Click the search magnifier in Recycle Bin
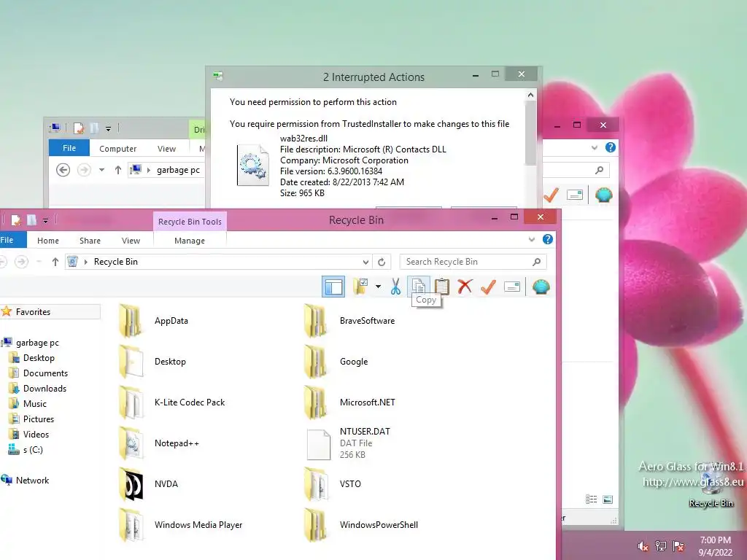Image resolution: width=747 pixels, height=560 pixels. (x=536, y=262)
